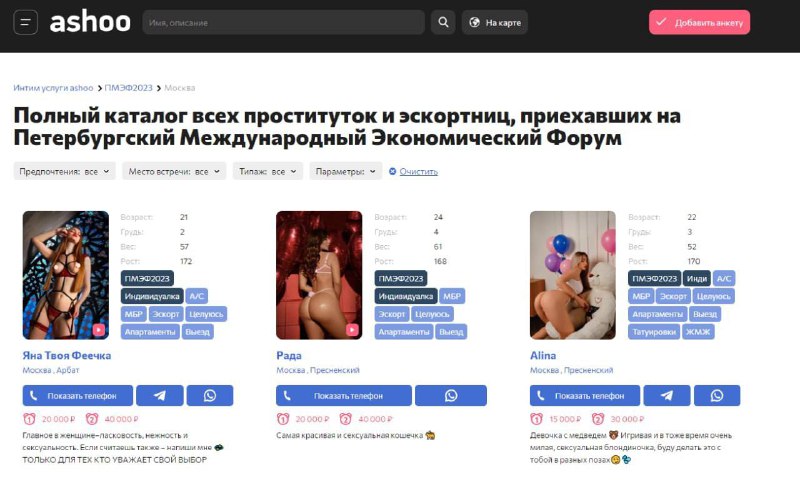This screenshot has height=484, width=800.
Task: Click the WhatsApp icon in the Рада card
Action: [x=451, y=396]
